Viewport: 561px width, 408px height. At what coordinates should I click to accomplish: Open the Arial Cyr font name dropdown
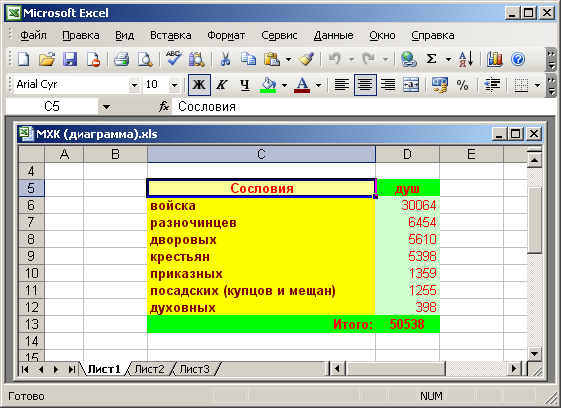point(134,85)
